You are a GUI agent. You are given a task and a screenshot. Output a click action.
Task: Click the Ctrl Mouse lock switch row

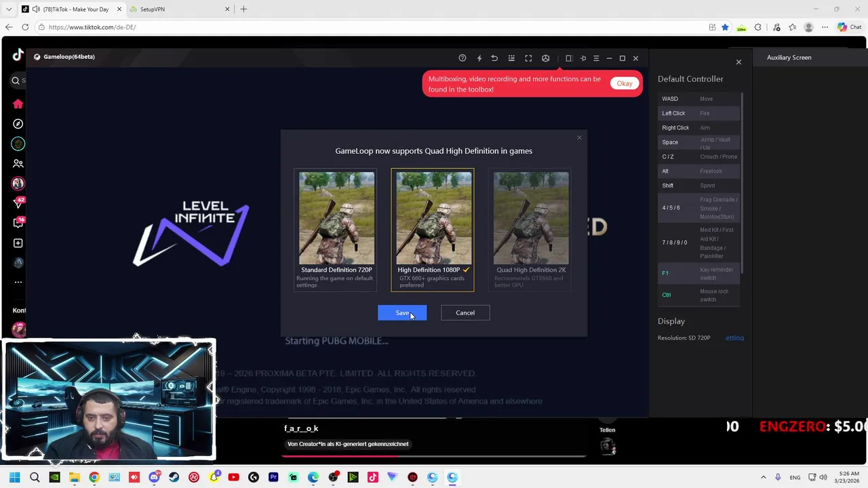tap(698, 295)
